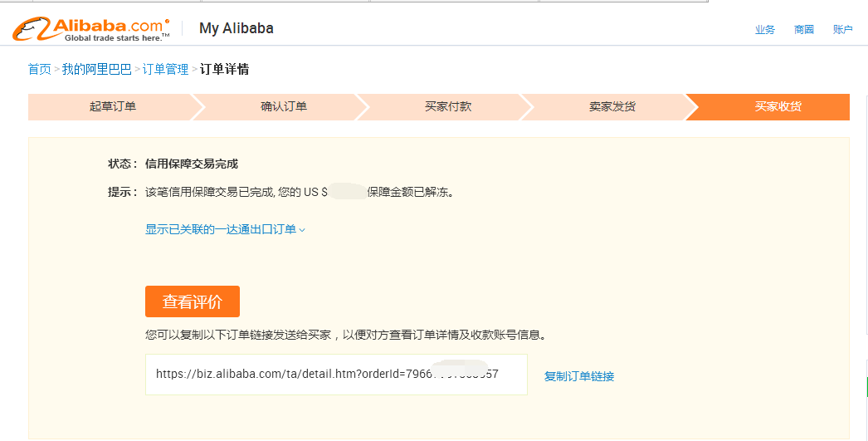
Task: Select the 起草订单 progress step
Action: click(113, 107)
